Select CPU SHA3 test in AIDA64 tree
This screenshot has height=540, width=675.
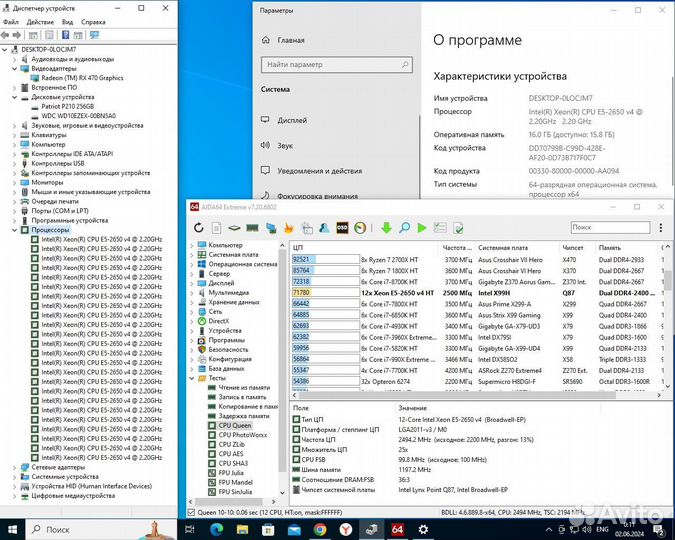[233, 463]
